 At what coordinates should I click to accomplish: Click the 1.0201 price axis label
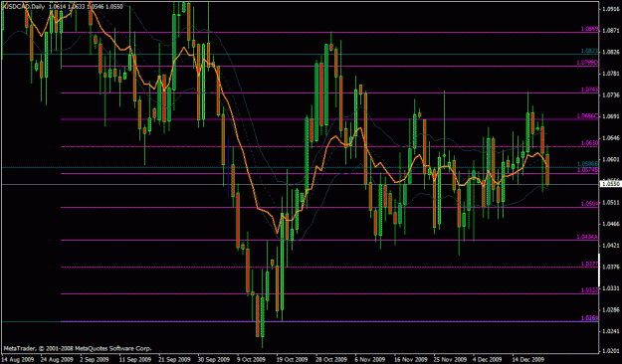(x=610, y=351)
